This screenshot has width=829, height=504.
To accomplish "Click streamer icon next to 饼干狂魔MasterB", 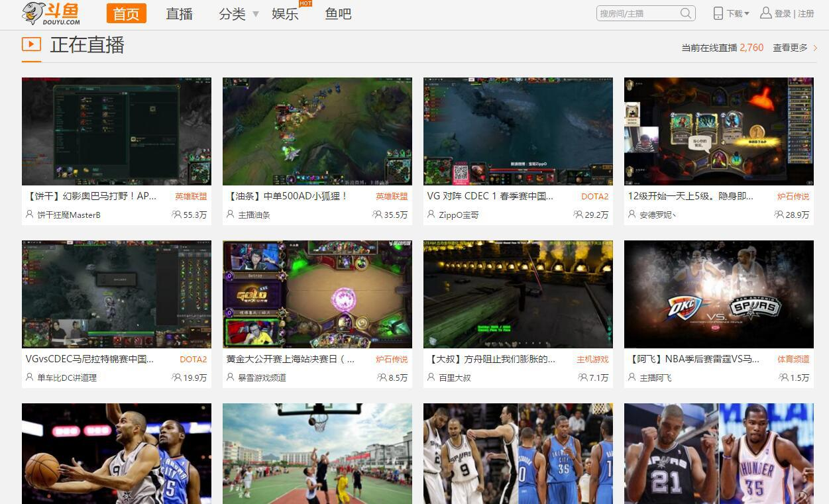I will [x=29, y=215].
